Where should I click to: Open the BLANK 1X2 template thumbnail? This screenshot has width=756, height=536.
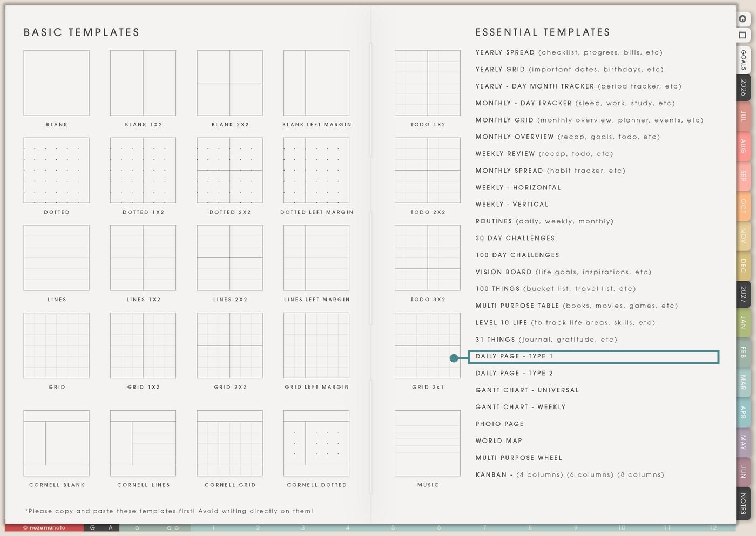pyautogui.click(x=143, y=83)
